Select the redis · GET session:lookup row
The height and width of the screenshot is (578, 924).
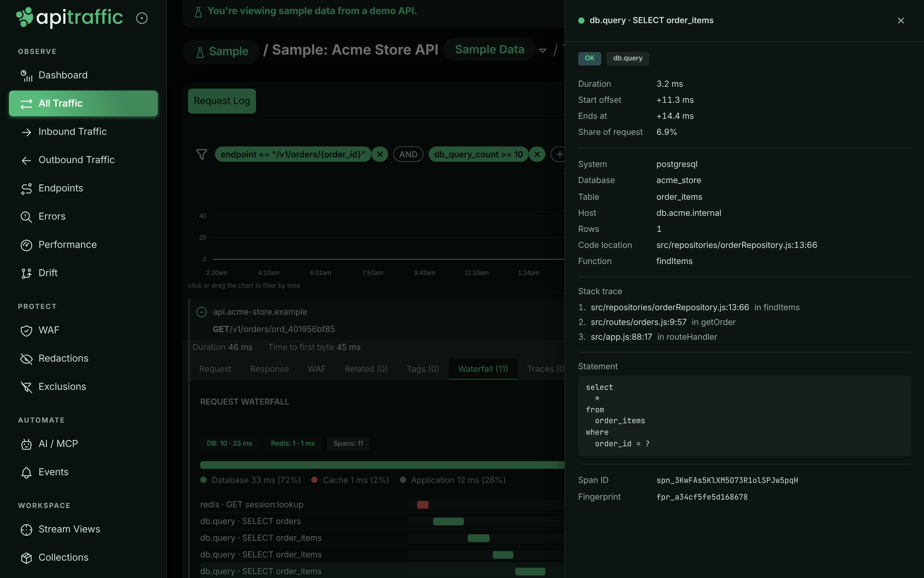point(382,505)
